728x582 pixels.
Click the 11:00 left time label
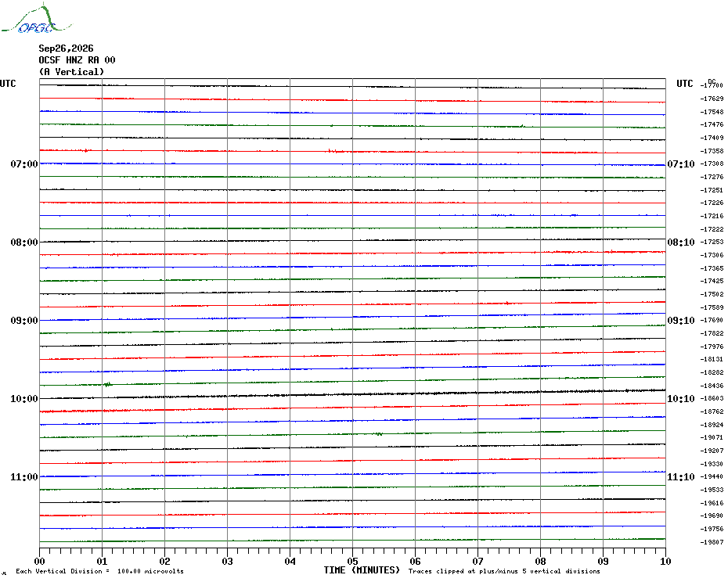24,477
